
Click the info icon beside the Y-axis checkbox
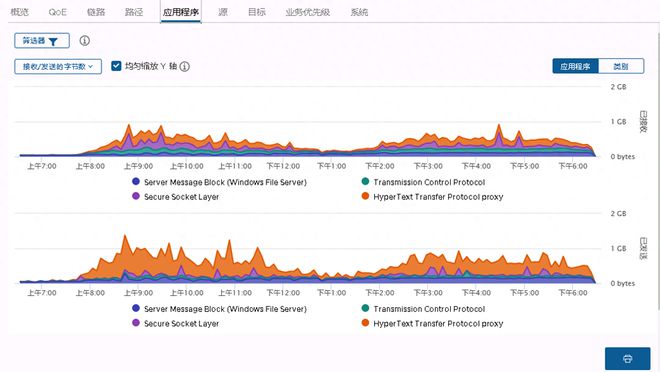185,66
